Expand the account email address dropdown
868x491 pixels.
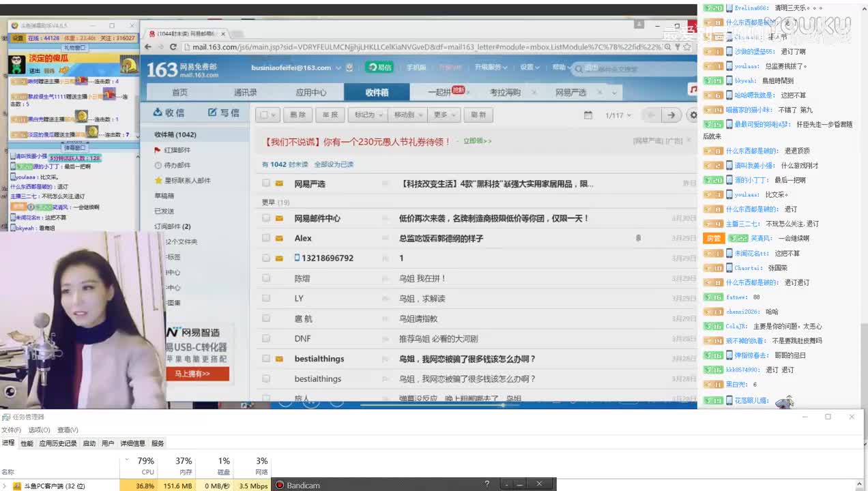pyautogui.click(x=338, y=68)
